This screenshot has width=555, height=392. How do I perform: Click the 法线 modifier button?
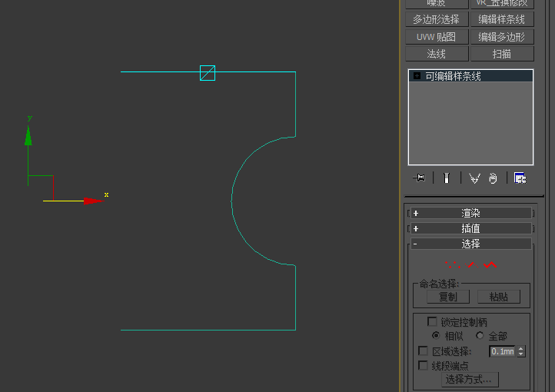click(437, 54)
